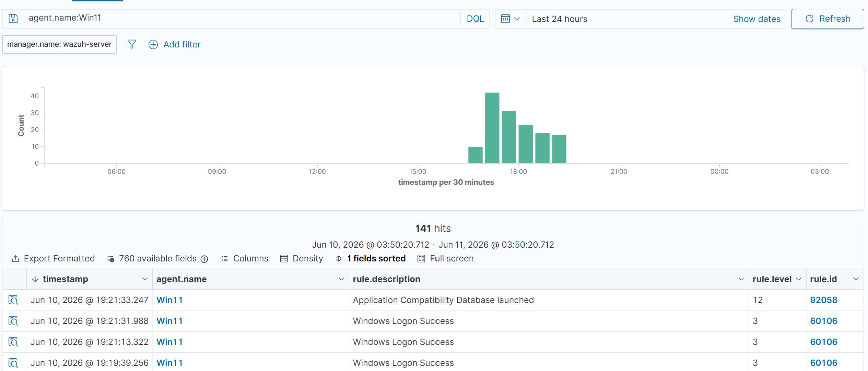Viewport: 868px width, 371px height.
Task: Toggle the DQL query language switch
Action: tap(475, 19)
